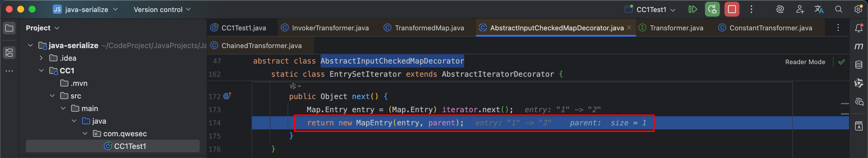Select the com.qwesec package row

tap(113, 133)
